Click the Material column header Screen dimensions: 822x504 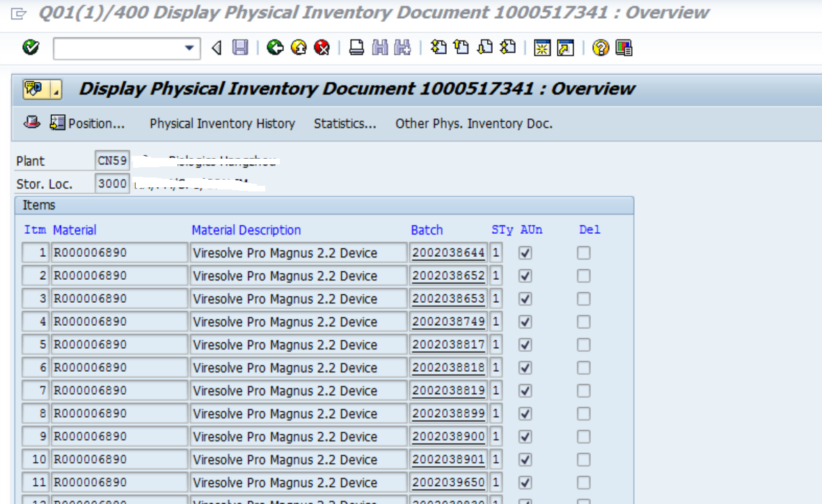[x=74, y=230]
